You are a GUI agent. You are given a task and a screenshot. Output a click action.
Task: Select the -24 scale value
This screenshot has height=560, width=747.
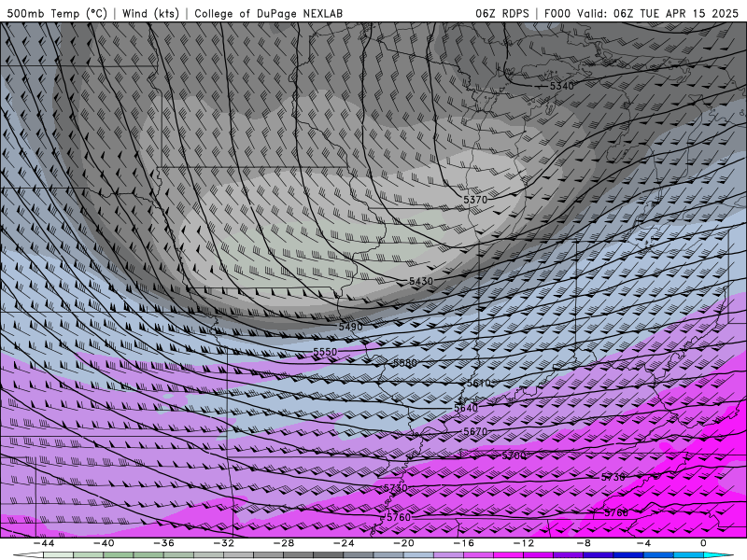[344, 543]
